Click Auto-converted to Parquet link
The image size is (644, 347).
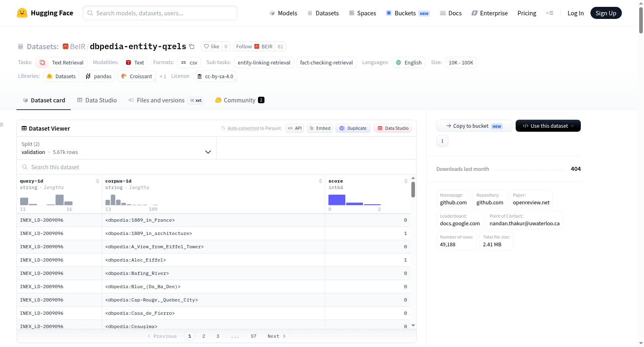[254, 128]
